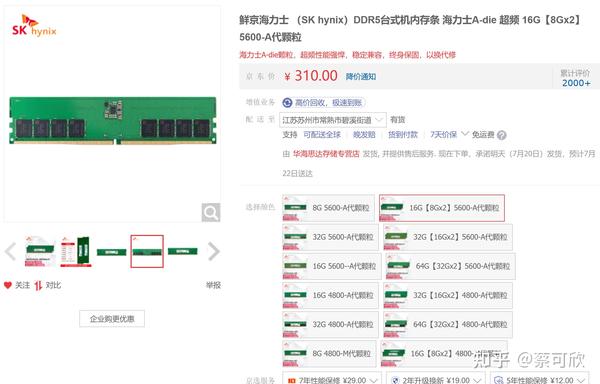Select the red-outlined fourth thumbnail
This screenshot has width=600, height=384.
point(147,251)
